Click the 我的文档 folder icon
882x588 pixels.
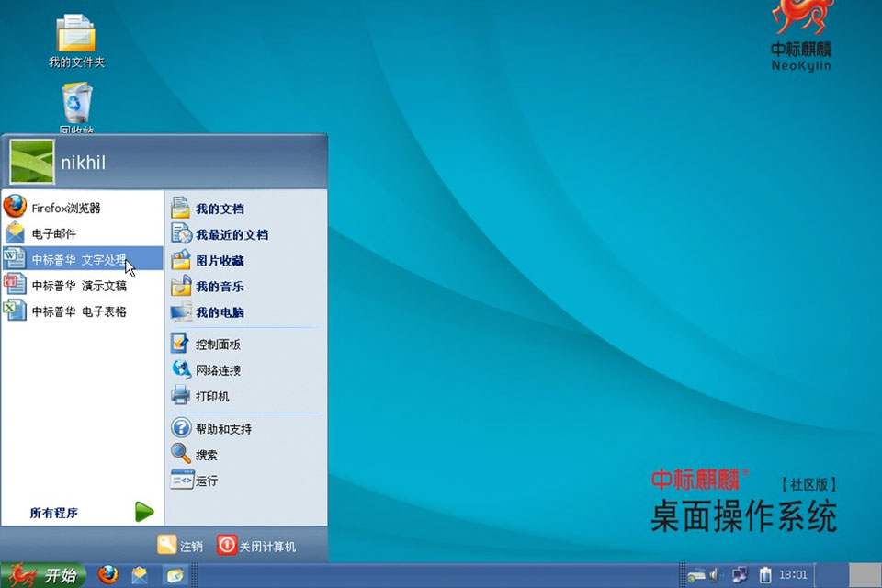(181, 207)
